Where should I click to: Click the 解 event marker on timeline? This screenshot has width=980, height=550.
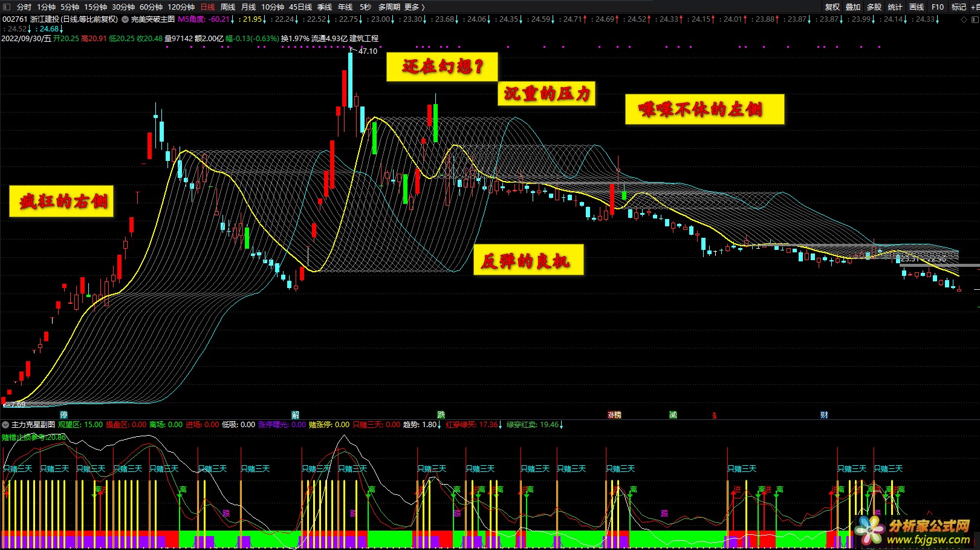[x=296, y=415]
